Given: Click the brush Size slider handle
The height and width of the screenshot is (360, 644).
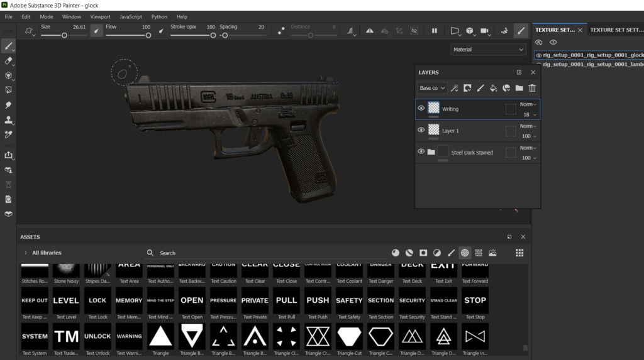Looking at the screenshot, I should coord(65,36).
